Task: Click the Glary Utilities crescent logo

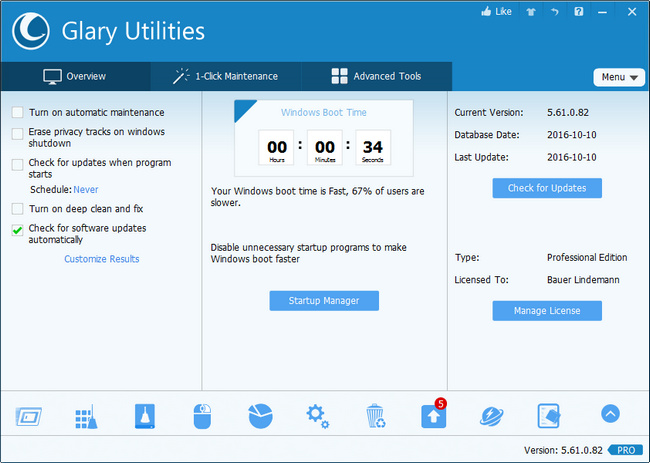Action: pos(31,31)
